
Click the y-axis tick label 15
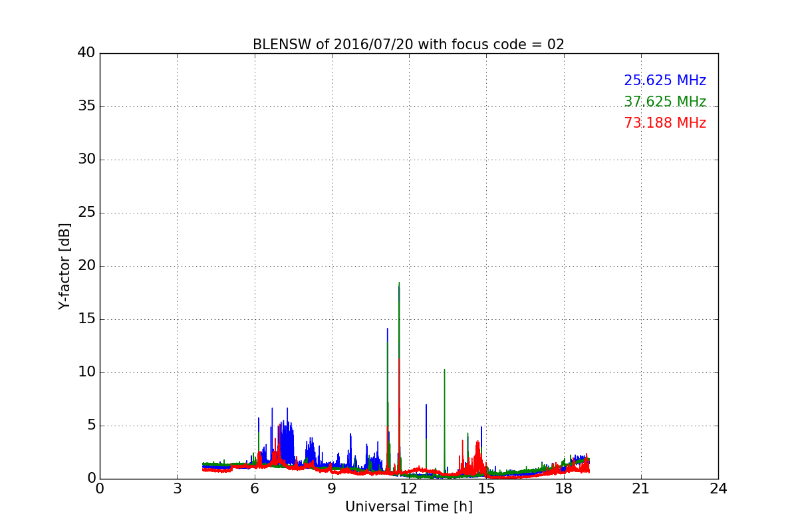86,319
